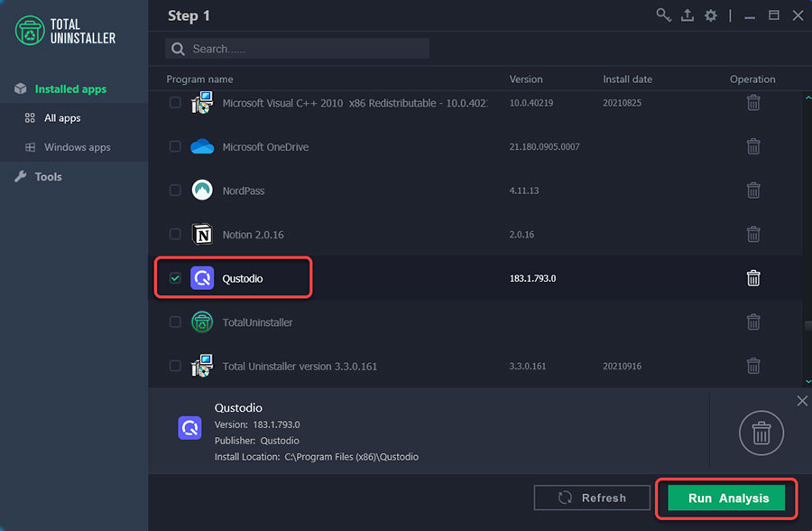Viewport: 812px width, 531px height.
Task: Click the TotalUninstaller green app icon
Action: [x=202, y=322]
